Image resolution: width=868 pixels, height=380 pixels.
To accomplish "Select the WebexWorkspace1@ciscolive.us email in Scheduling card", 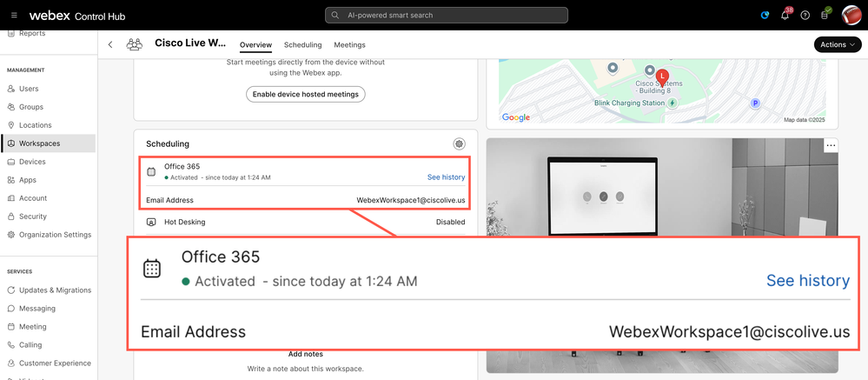I will click(x=411, y=201).
